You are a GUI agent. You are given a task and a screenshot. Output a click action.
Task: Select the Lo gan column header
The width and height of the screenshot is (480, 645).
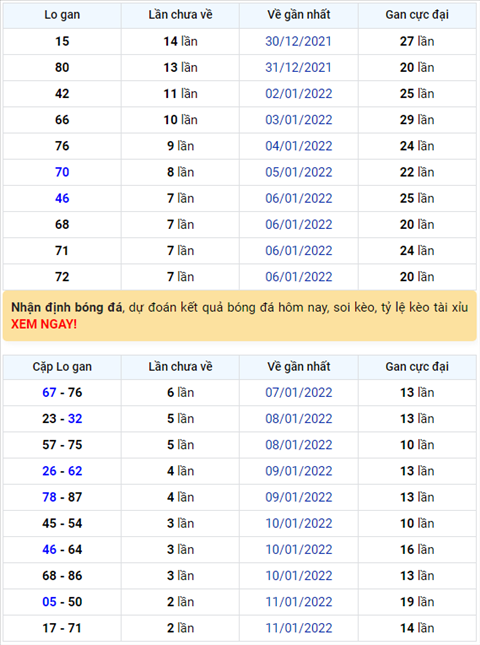point(62,15)
